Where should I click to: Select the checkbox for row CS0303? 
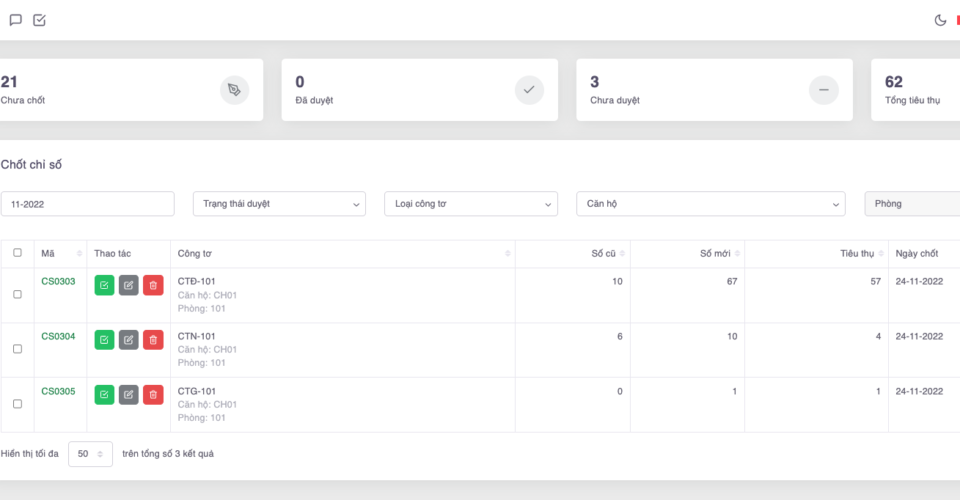[x=17, y=294]
